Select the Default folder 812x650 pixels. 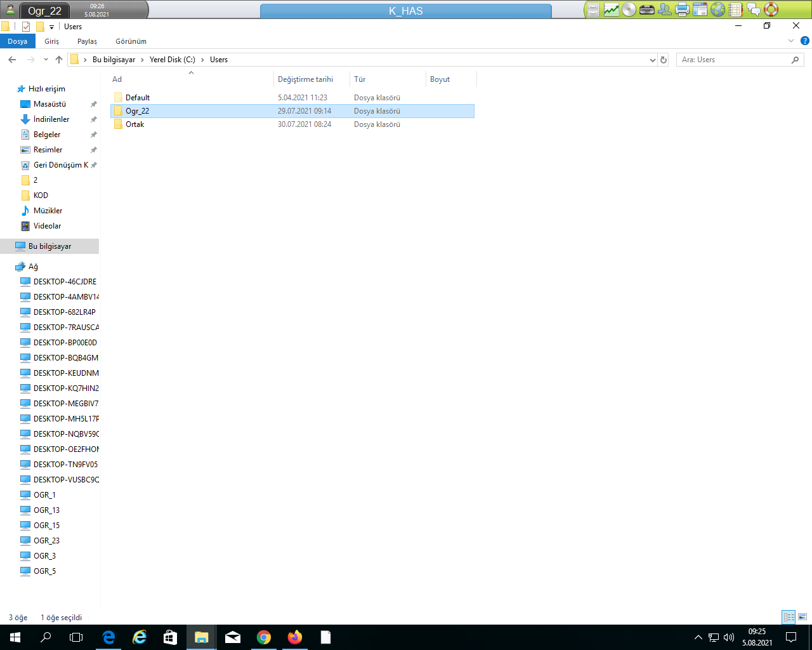[292, 98]
